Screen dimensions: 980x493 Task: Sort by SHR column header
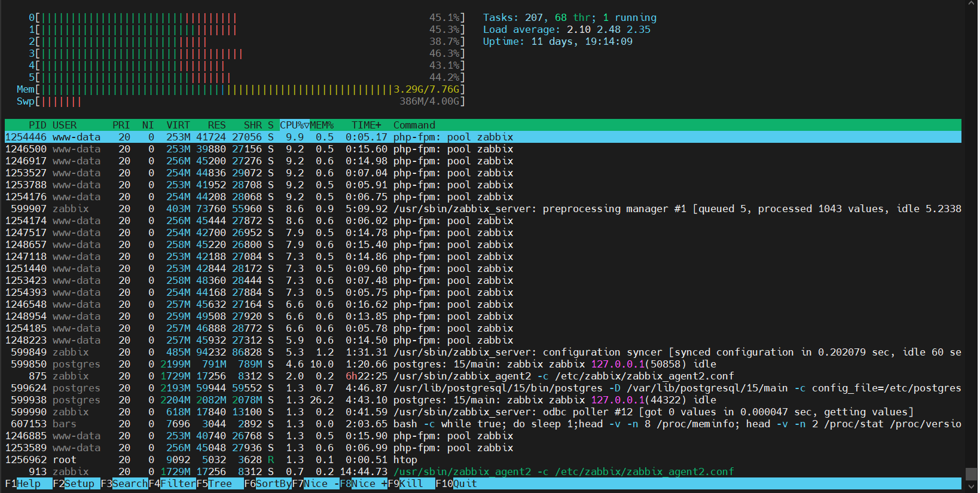[x=253, y=125]
